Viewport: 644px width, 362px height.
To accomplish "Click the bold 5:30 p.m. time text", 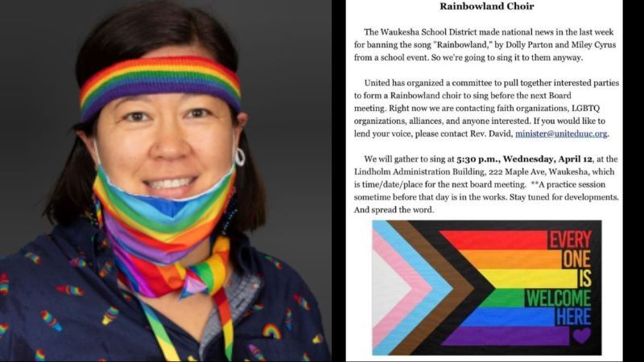I will click(477, 159).
